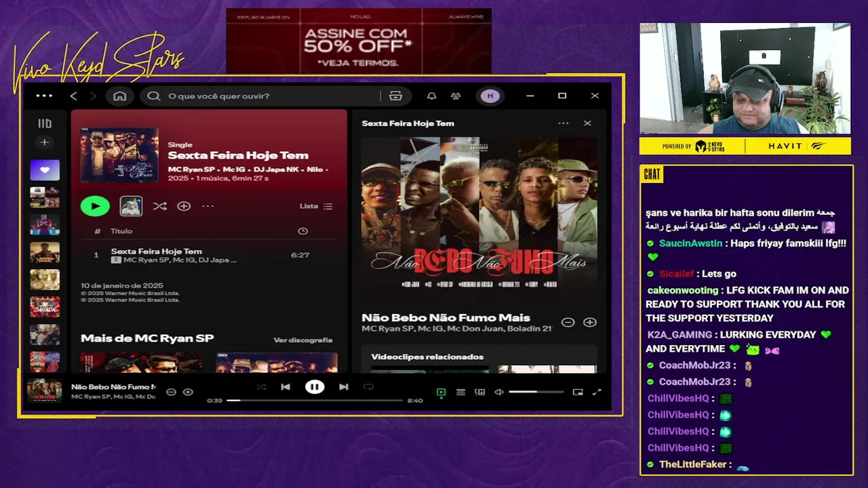Toggle the Now Playing view button
The height and width of the screenshot is (488, 868).
pos(441,392)
